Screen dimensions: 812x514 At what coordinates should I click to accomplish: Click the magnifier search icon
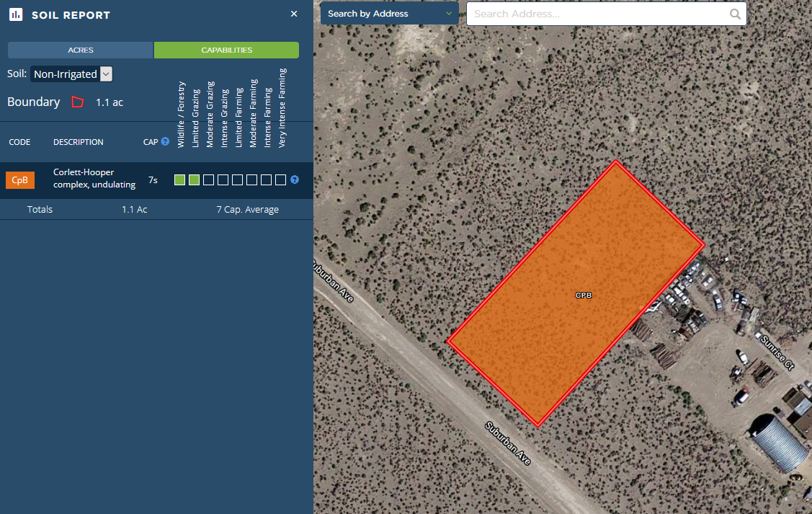[735, 14]
